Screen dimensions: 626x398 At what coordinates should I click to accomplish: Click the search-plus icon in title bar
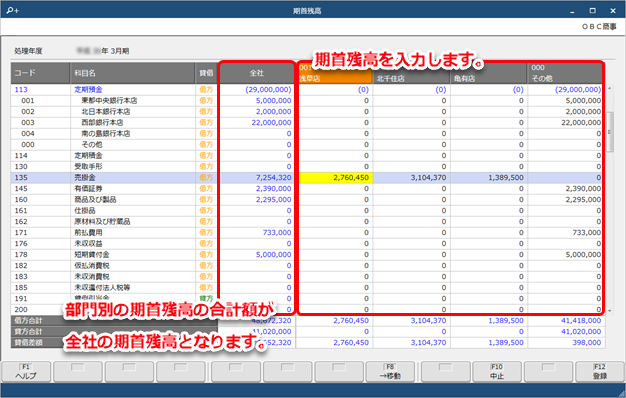click(12, 10)
